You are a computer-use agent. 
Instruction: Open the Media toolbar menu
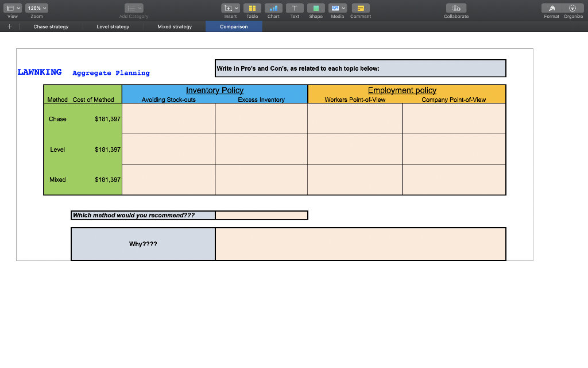(x=337, y=8)
